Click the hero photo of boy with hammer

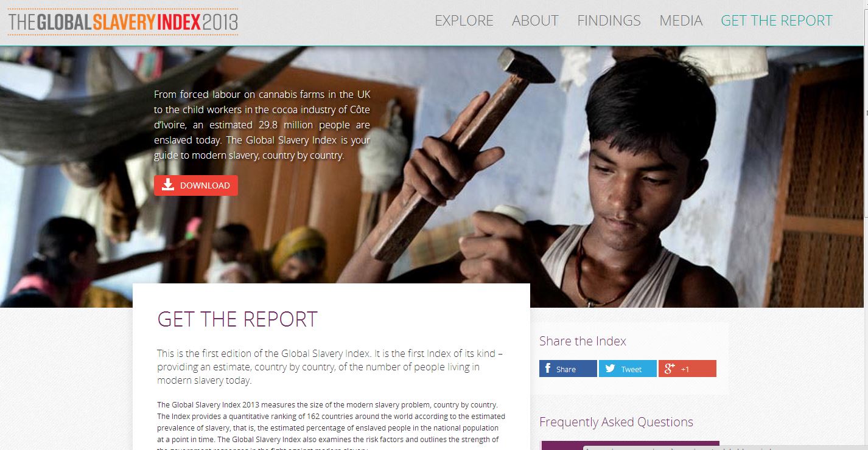click(x=609, y=176)
